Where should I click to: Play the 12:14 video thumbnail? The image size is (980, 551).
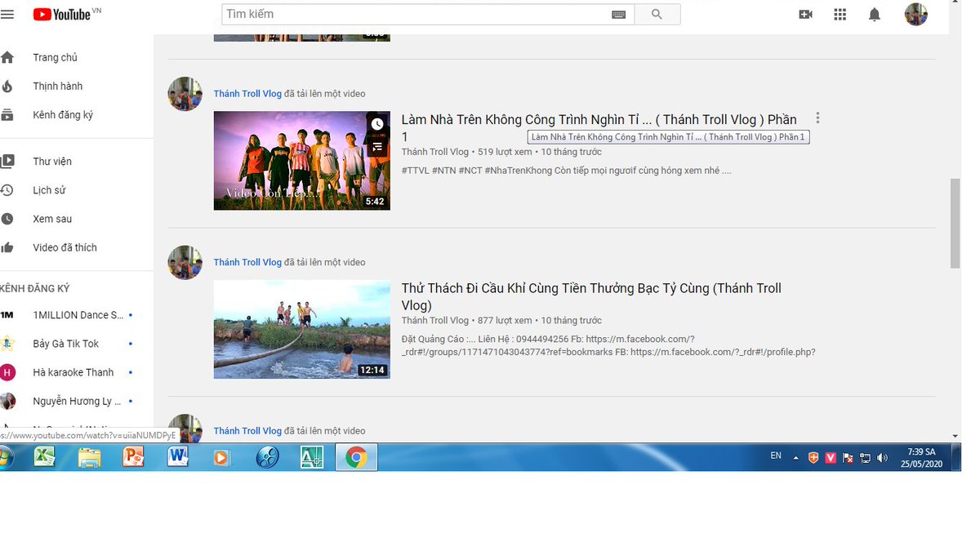(x=301, y=329)
